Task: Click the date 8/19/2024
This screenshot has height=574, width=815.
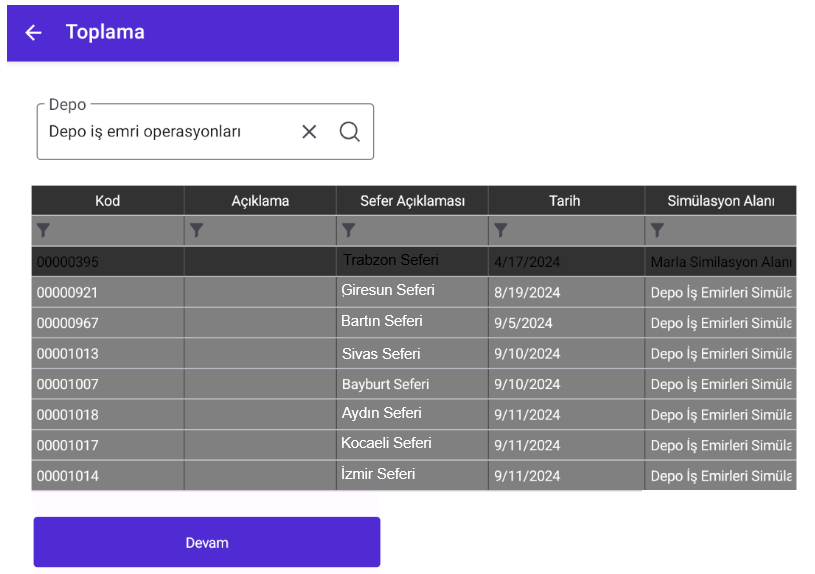Action: tap(527, 293)
